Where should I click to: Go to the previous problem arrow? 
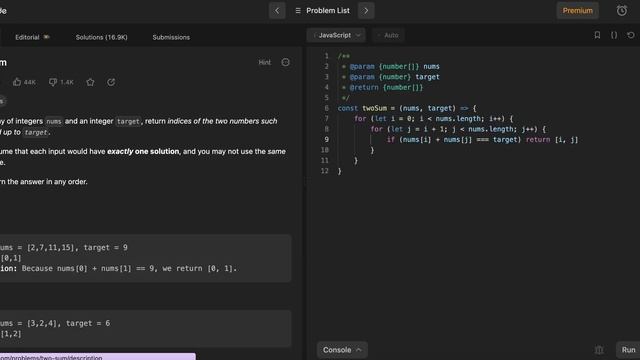(277, 11)
